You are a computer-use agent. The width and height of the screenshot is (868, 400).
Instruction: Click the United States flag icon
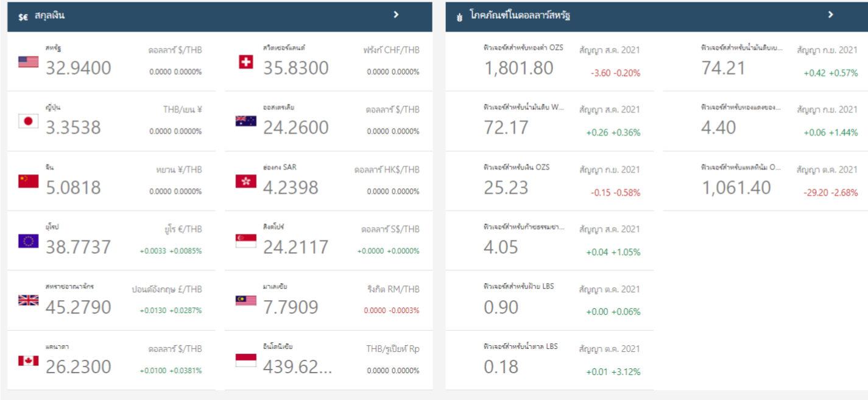[29, 61]
